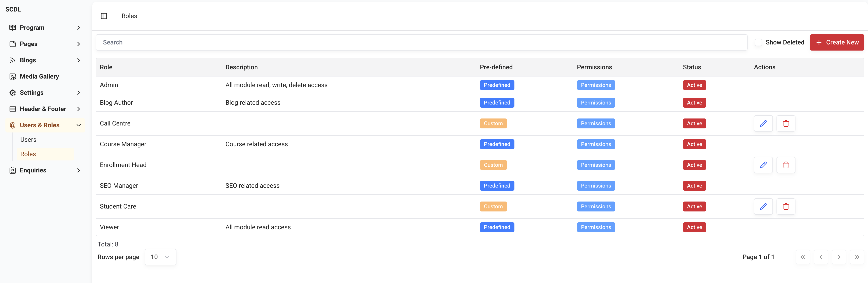Expand the Program menu chevron

coord(79,28)
